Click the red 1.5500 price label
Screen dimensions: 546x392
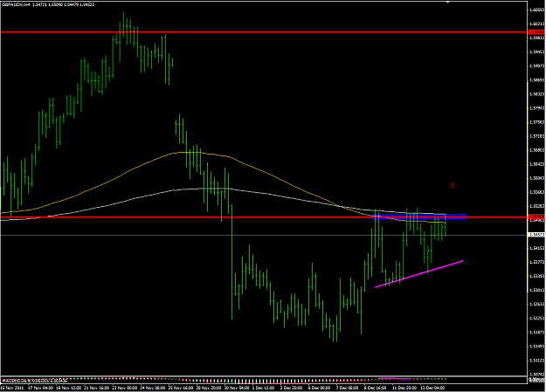pyautogui.click(x=536, y=217)
